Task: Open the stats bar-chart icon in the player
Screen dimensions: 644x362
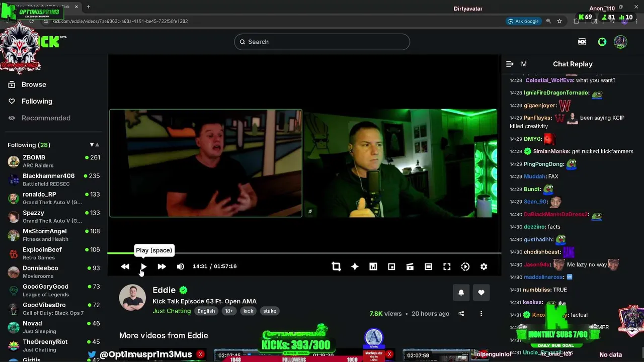Action: (373, 266)
